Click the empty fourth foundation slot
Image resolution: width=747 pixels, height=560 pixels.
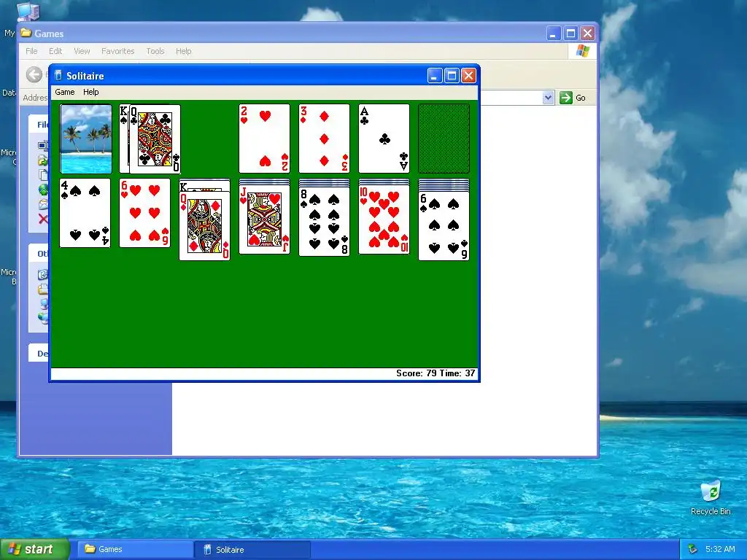[444, 139]
